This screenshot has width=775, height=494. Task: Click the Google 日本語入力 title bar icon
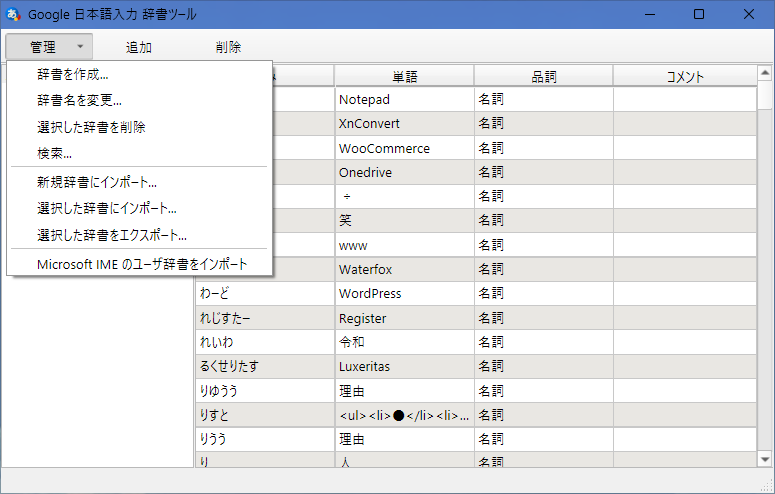[13, 14]
